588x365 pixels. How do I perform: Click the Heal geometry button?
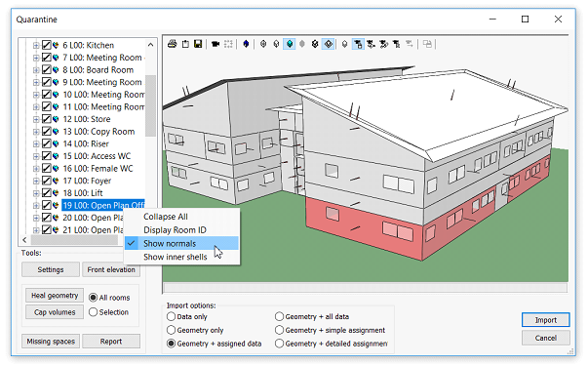coord(55,296)
